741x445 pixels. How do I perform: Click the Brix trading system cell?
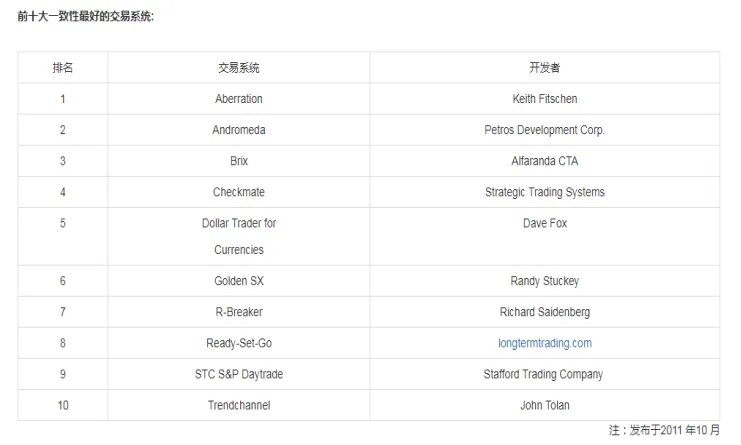239,161
